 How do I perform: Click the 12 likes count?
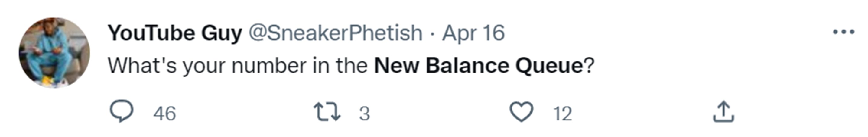(x=562, y=114)
